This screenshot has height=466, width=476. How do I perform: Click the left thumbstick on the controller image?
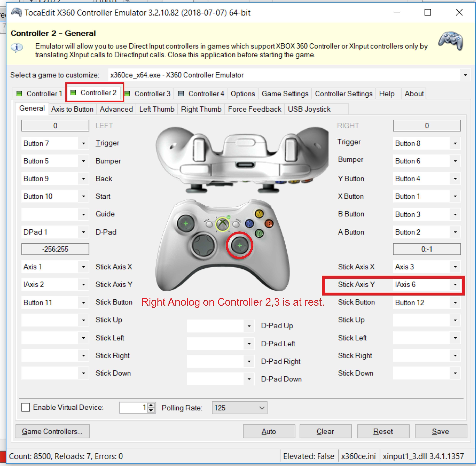pyautogui.click(x=186, y=224)
